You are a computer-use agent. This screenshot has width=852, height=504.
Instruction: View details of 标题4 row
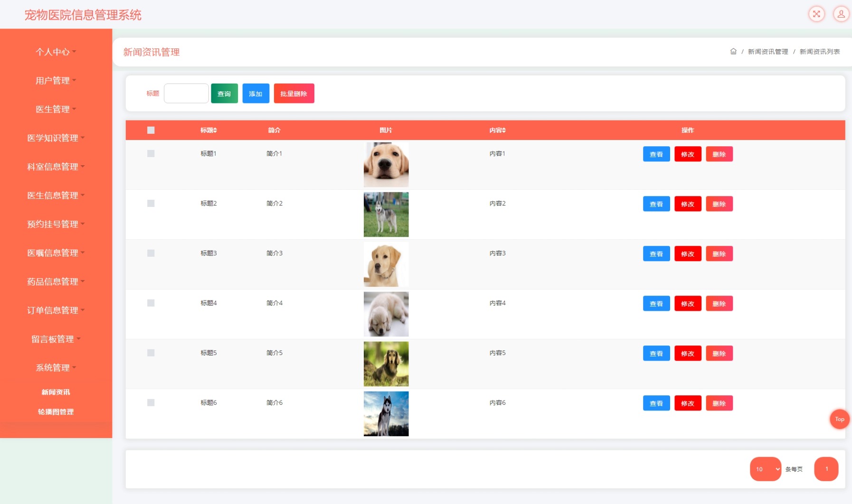(656, 304)
